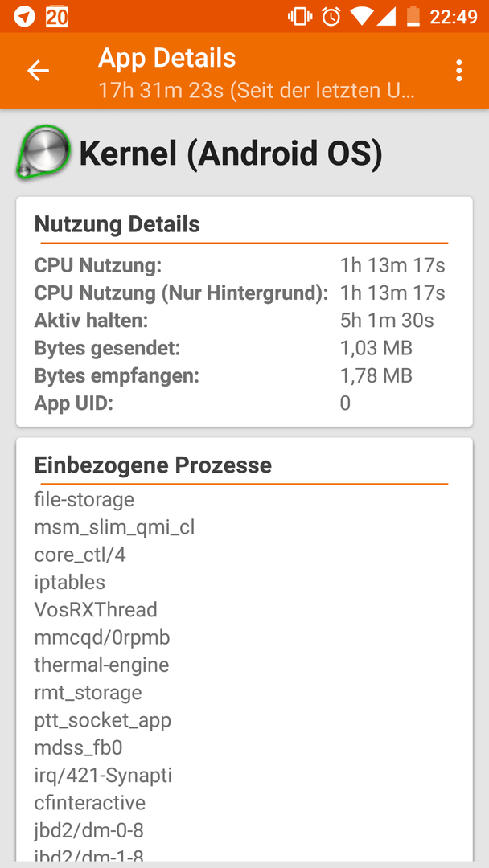The height and width of the screenshot is (868, 489).
Task: Tap the vibrate mode status icon
Action: pyautogui.click(x=300, y=17)
